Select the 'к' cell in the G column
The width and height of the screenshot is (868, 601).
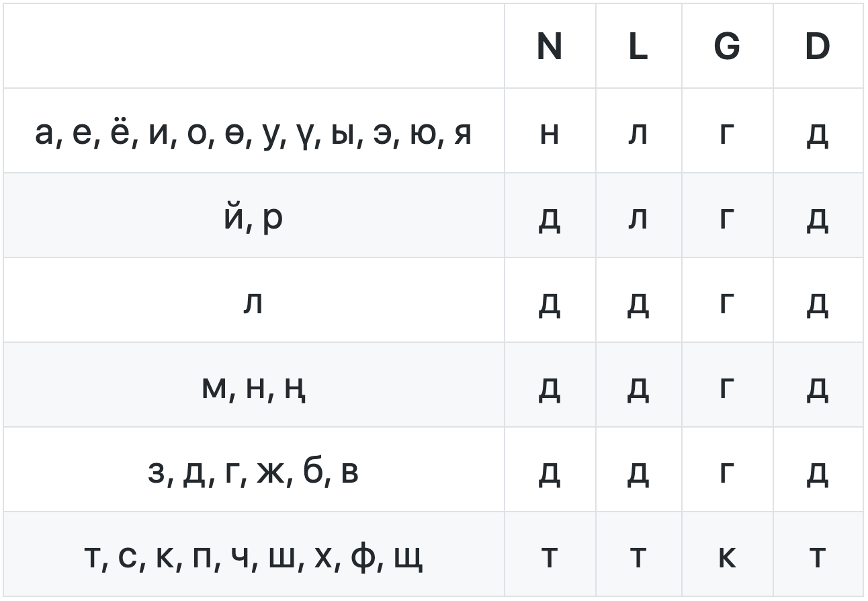[727, 556]
